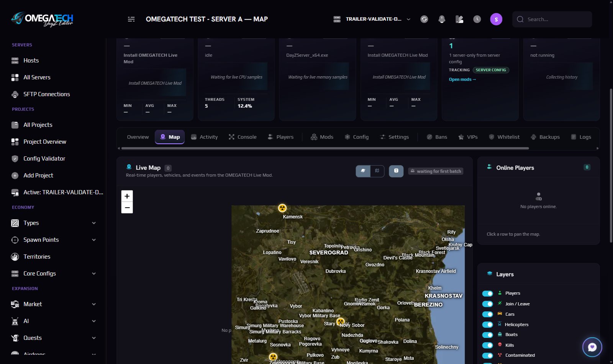The image size is (613, 364).
Task: Click the Live Map count badge
Action: coord(168,168)
